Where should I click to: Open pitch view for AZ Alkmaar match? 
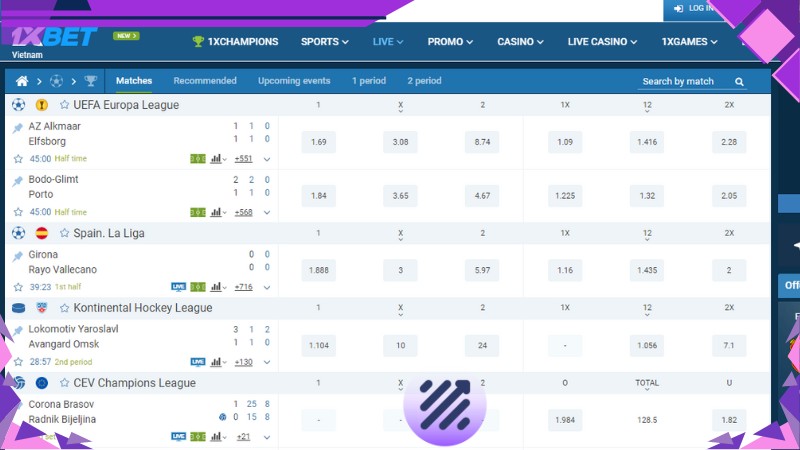(198, 159)
